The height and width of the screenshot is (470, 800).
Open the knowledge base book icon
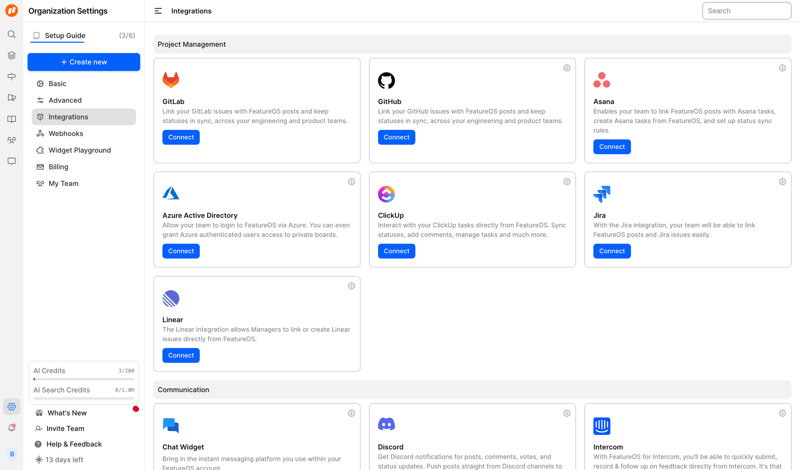coord(11,119)
